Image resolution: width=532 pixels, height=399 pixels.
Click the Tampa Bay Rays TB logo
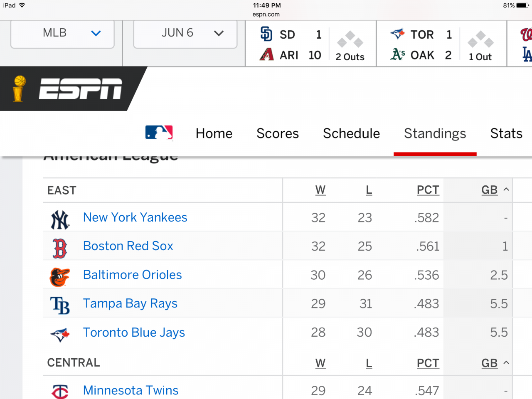click(60, 305)
